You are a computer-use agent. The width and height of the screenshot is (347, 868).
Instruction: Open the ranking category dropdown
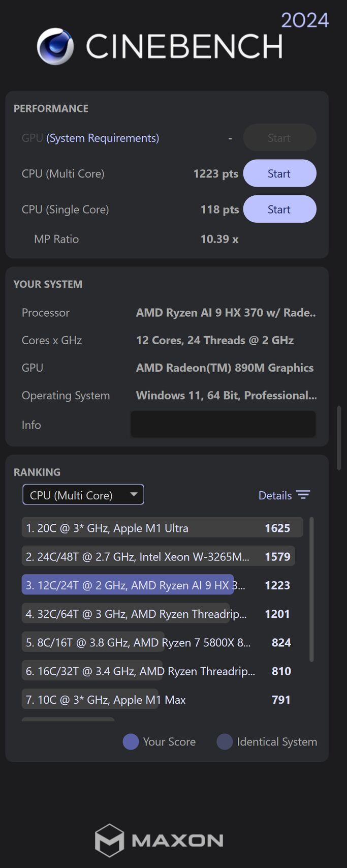pos(83,494)
